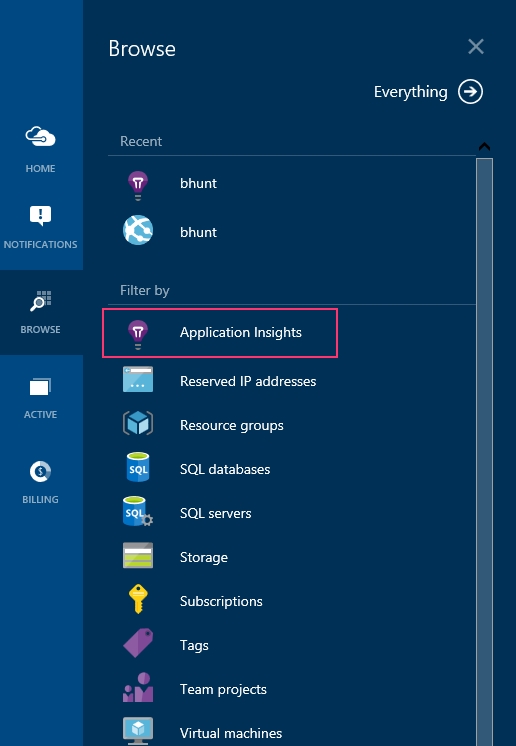Choose 'Tags' in the filter list
This screenshot has height=746, width=516.
pos(194,646)
